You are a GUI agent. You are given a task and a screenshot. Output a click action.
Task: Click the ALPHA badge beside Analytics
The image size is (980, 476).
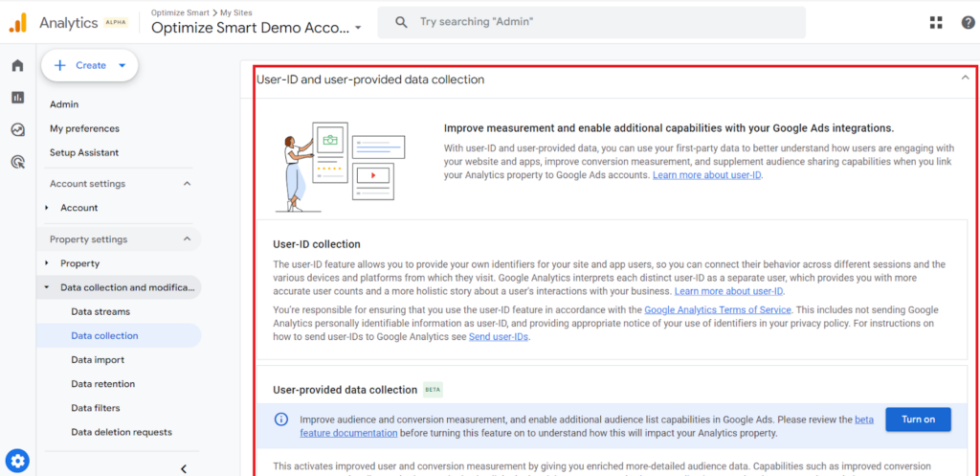tap(116, 23)
